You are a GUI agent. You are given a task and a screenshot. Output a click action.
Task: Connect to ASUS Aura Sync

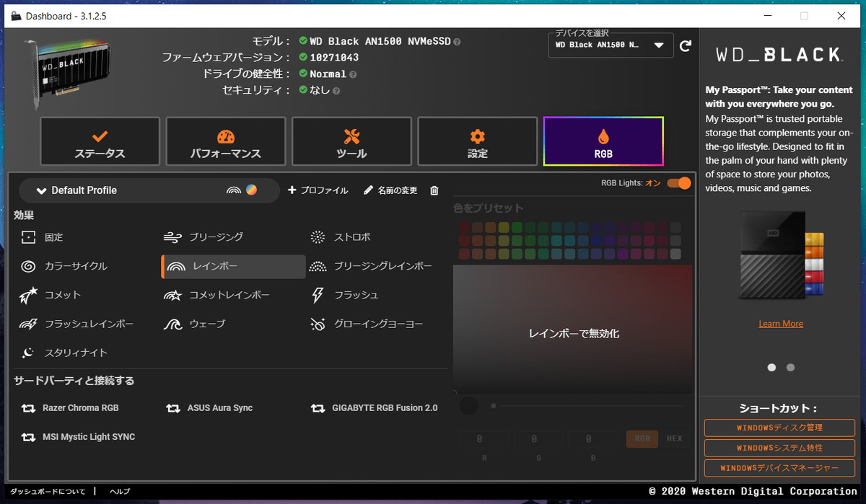click(x=209, y=408)
